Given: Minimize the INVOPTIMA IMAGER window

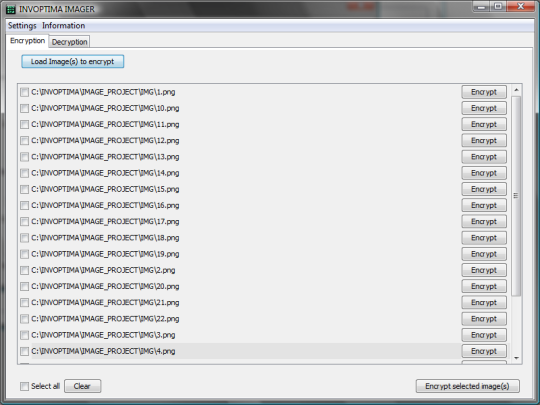Looking at the screenshot, I should [x=481, y=7].
